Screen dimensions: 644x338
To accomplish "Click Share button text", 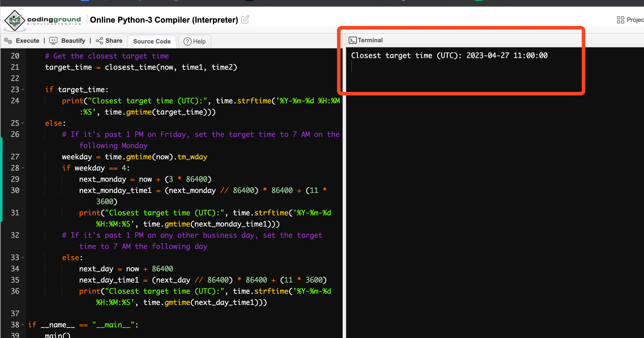I will 114,41.
